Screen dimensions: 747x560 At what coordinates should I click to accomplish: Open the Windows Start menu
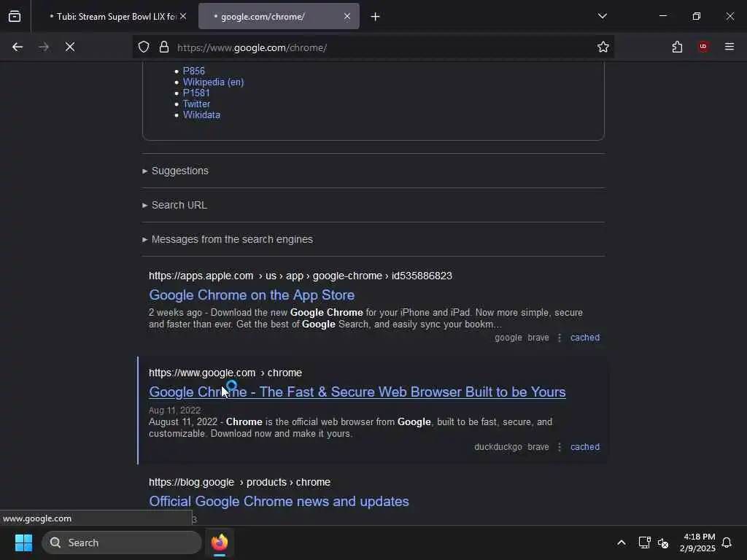pyautogui.click(x=23, y=542)
